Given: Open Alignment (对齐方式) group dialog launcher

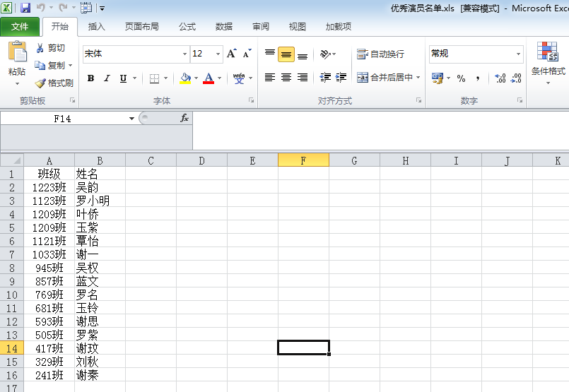Looking at the screenshot, I should 418,100.
